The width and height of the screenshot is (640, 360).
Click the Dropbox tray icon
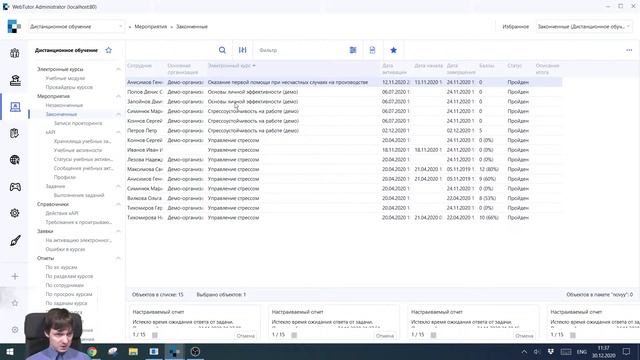pyautogui.click(x=551, y=351)
